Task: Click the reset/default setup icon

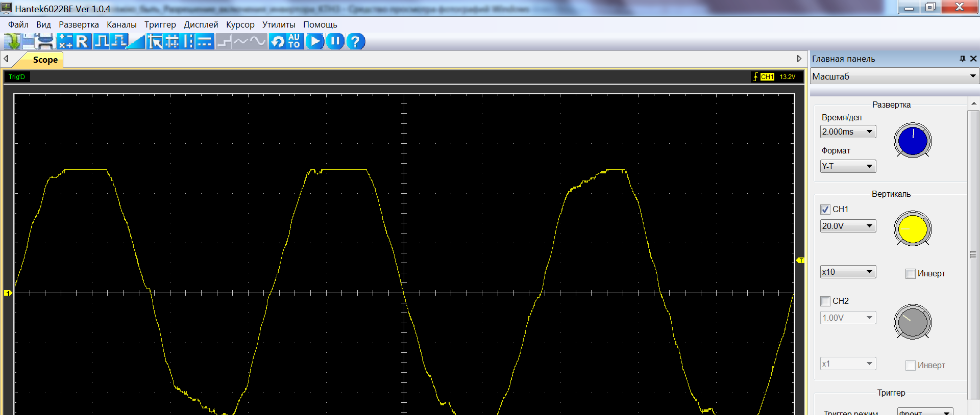Action: pos(278,41)
